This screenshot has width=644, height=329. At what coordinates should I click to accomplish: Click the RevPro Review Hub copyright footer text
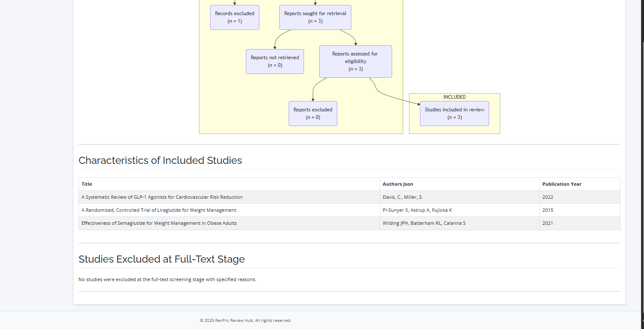[x=245, y=321]
